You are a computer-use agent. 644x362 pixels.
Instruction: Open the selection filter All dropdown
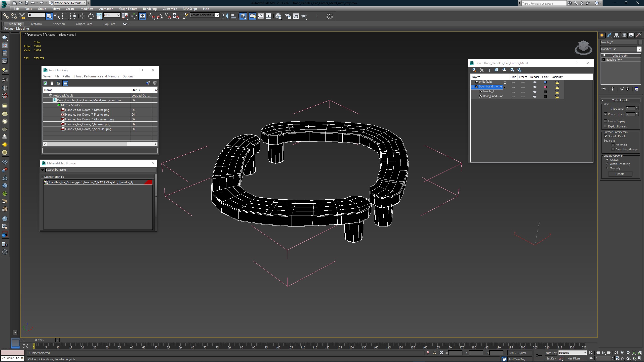point(36,15)
